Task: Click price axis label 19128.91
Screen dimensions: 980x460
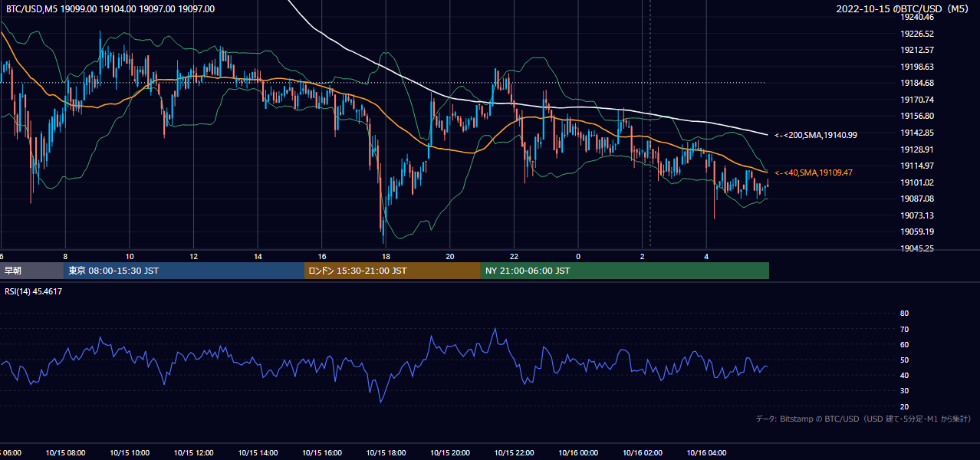Action: 917,149
